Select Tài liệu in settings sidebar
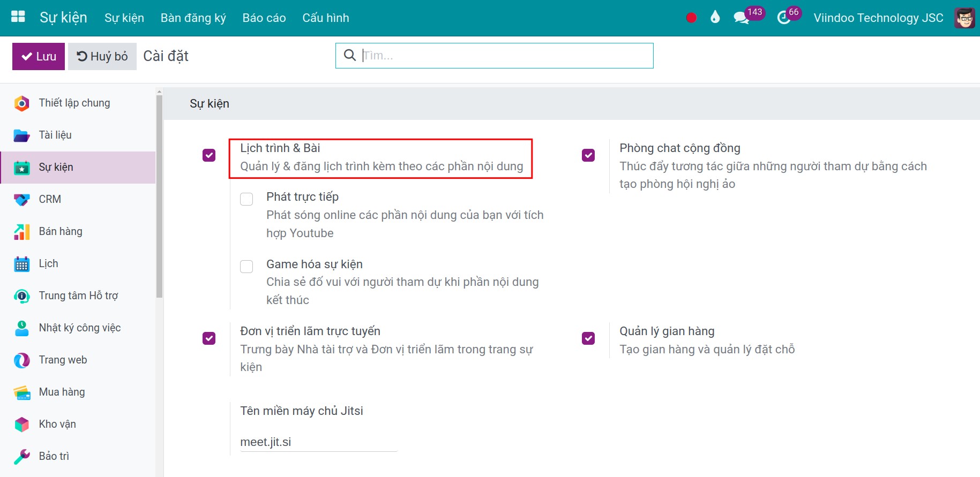 click(78, 135)
